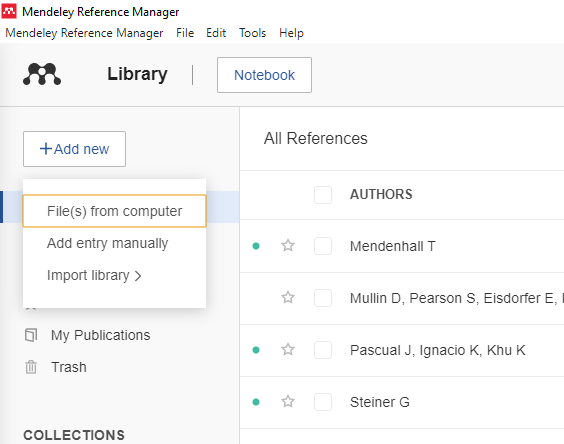Choose File(s) from computer option

pos(114,211)
